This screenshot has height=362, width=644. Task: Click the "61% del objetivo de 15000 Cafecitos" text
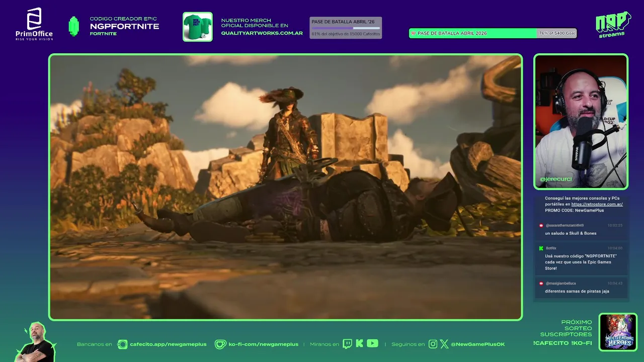[346, 34]
